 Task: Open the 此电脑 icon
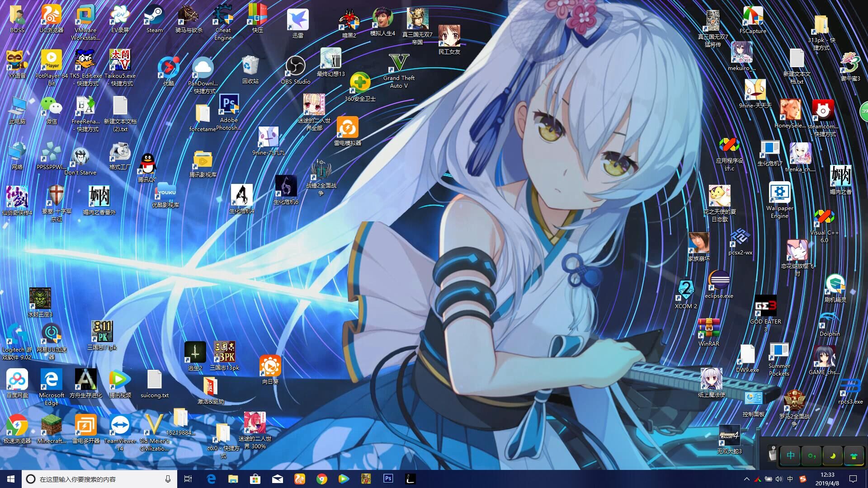pos(17,110)
